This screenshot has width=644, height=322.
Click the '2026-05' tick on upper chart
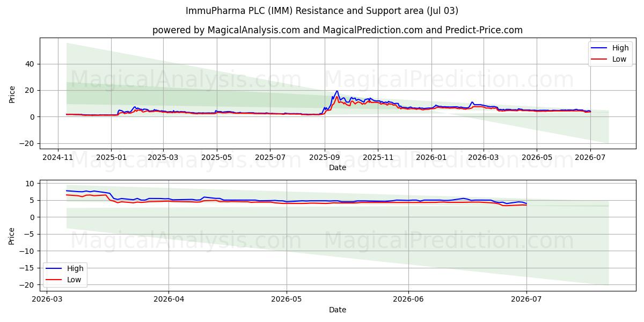[x=536, y=157]
